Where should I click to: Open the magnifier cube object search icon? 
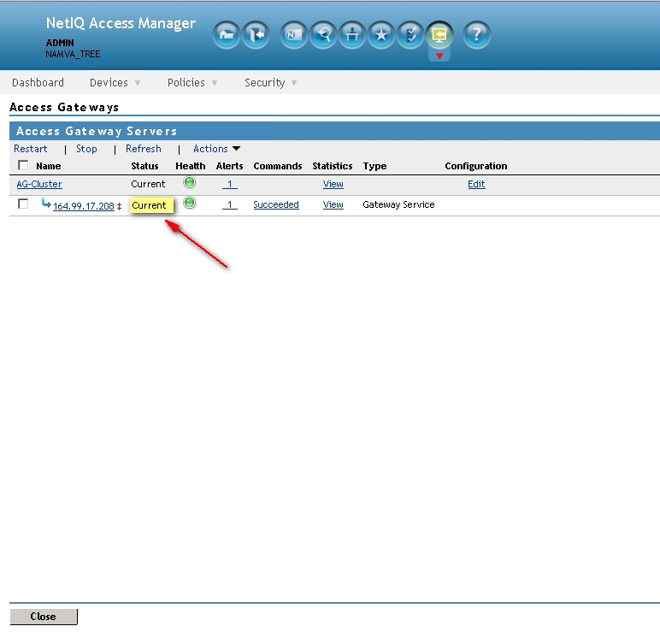pos(323,35)
